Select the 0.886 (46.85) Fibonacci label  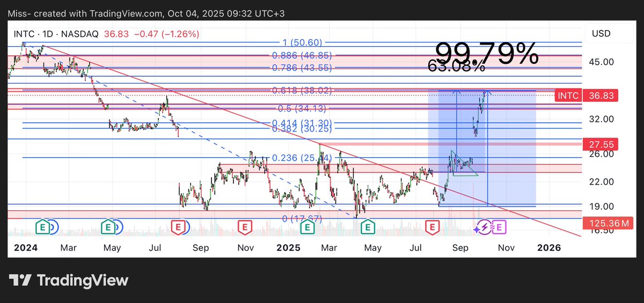(x=302, y=55)
